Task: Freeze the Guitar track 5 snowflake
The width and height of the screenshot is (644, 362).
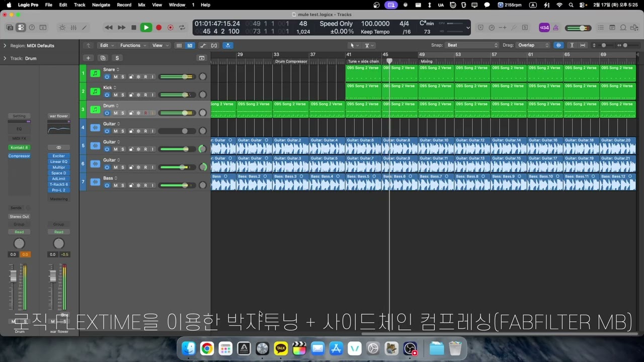Action: click(138, 149)
